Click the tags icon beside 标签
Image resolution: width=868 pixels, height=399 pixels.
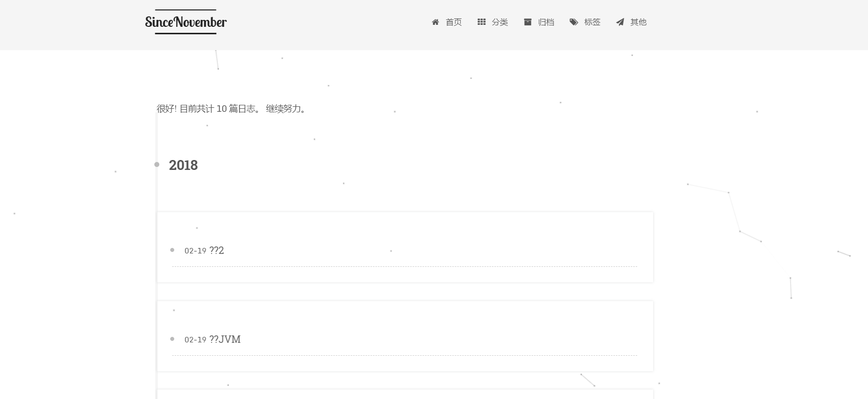574,22
